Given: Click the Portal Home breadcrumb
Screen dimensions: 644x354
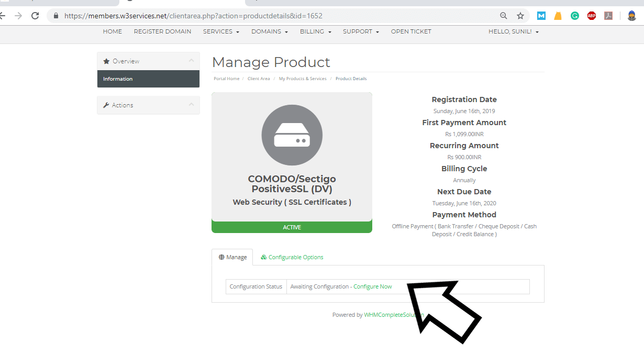Looking at the screenshot, I should (x=227, y=79).
